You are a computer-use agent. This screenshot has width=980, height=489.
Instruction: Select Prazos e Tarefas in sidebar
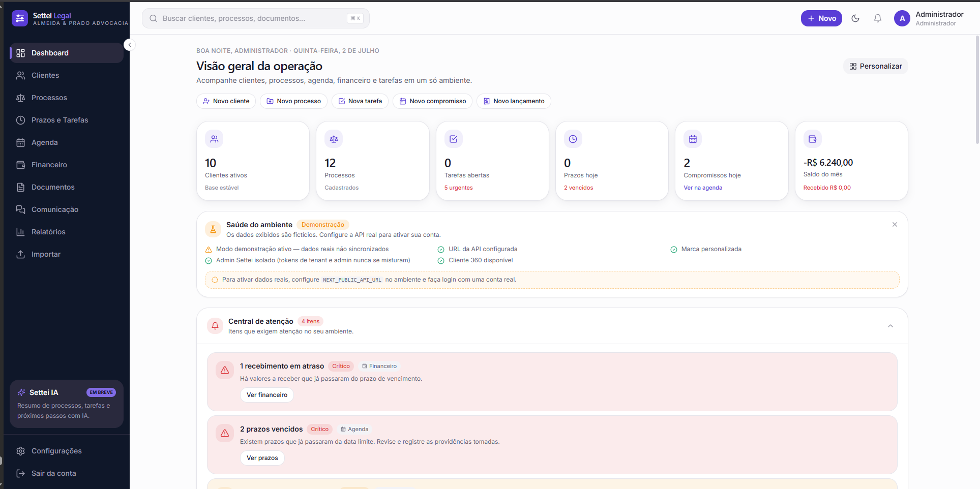[66, 120]
